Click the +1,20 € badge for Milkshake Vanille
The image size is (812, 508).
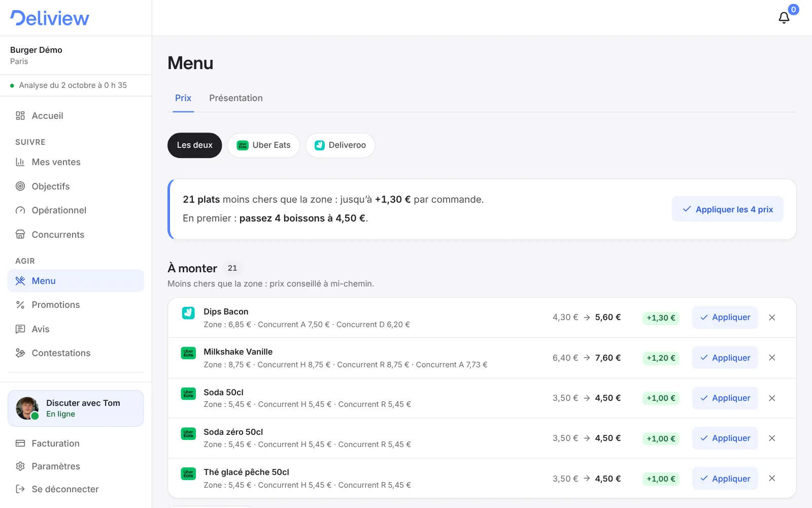tap(661, 358)
